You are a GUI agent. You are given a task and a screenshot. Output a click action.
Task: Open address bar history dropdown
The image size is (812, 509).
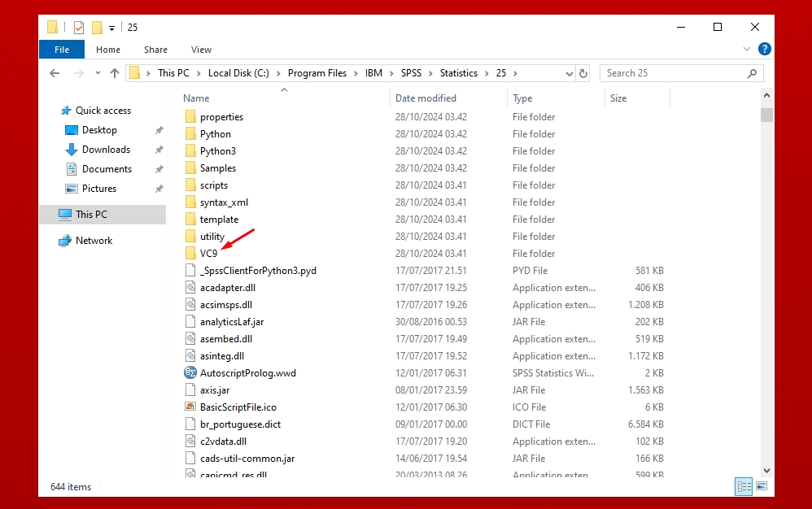[x=569, y=73]
